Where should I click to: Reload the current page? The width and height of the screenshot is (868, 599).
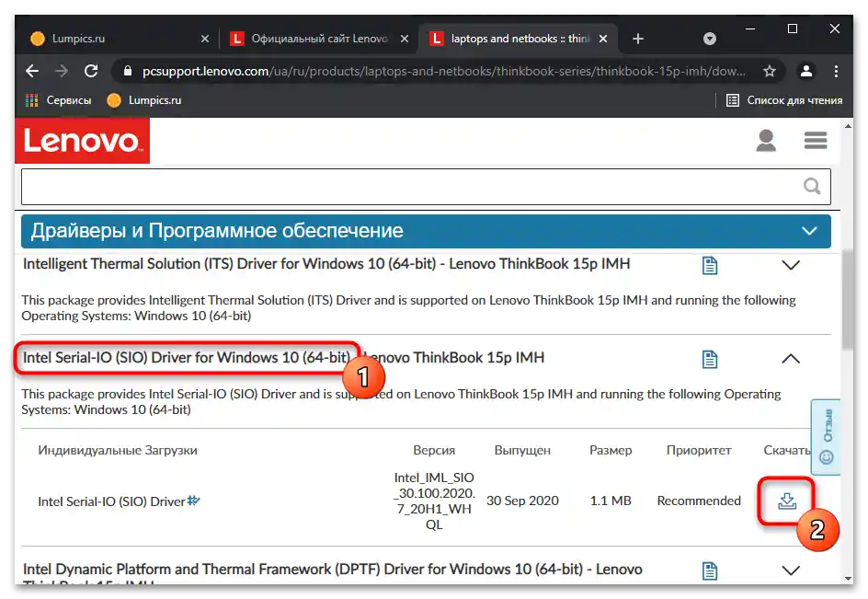pyautogui.click(x=91, y=71)
